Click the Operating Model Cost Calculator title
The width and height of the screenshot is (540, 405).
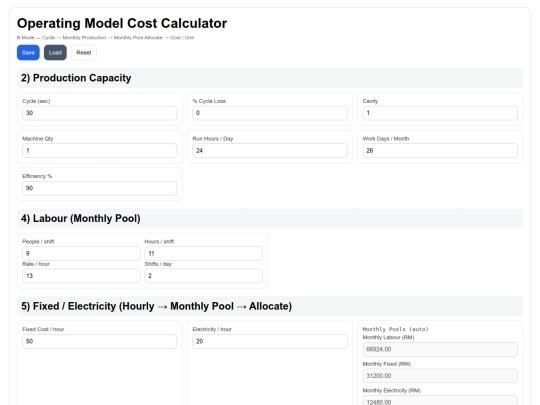click(122, 23)
